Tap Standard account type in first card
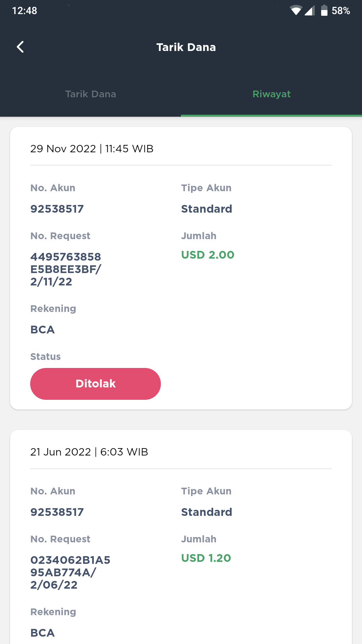Viewport: 362px width, 644px height. coord(207,209)
